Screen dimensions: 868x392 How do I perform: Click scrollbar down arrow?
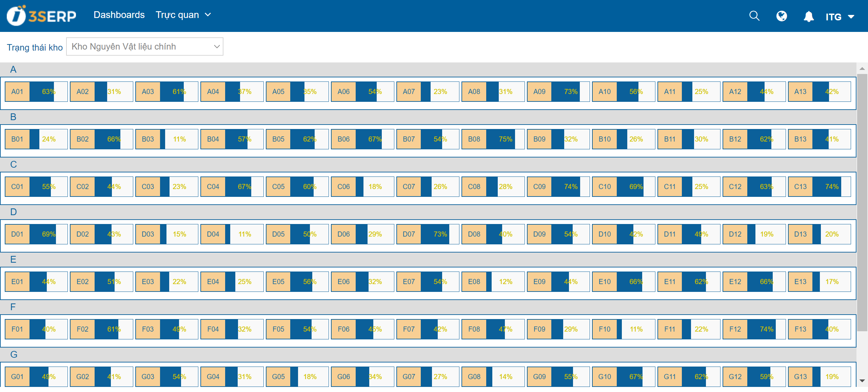coord(862,381)
